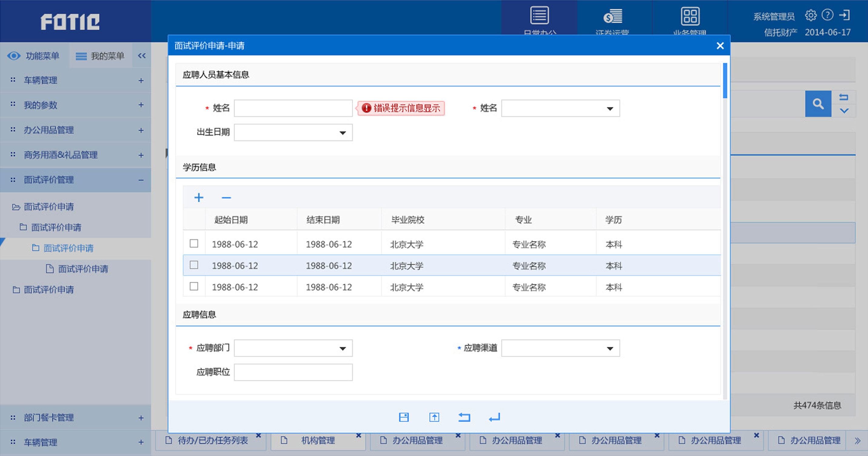Image resolution: width=868 pixels, height=456 pixels.
Task: Click the save icon in dialog footer
Action: [404, 417]
